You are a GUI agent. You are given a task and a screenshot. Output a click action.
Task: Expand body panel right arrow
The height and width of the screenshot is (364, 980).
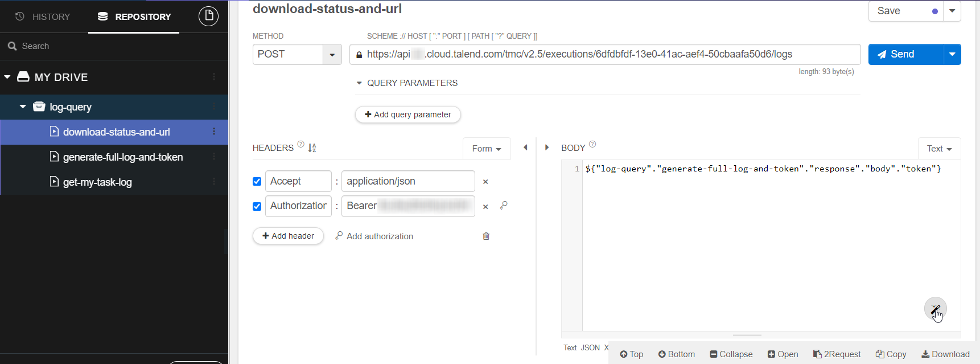click(547, 148)
